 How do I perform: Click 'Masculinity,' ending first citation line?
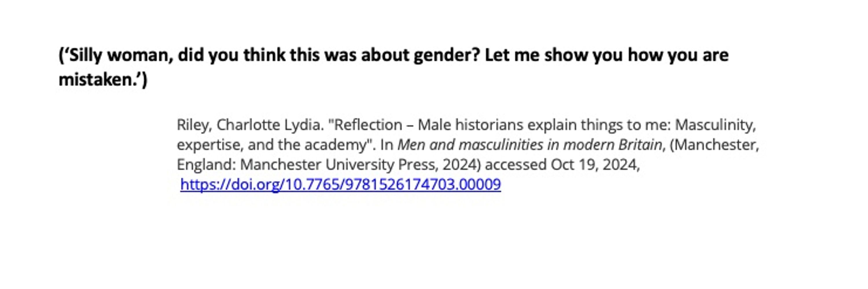coord(715,125)
